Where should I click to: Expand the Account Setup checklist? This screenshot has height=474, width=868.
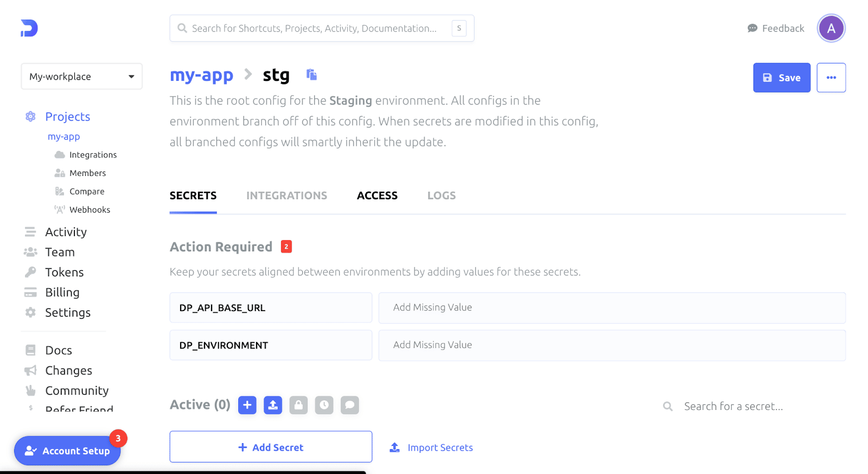(x=68, y=451)
